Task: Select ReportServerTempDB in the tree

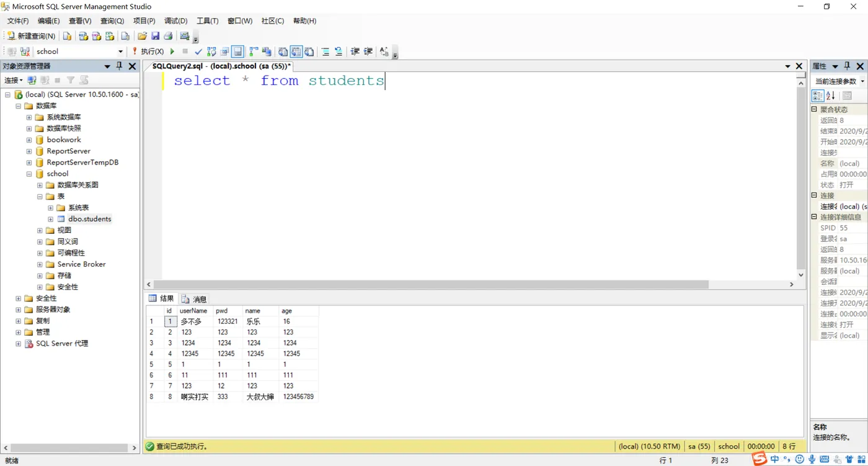Action: point(82,163)
